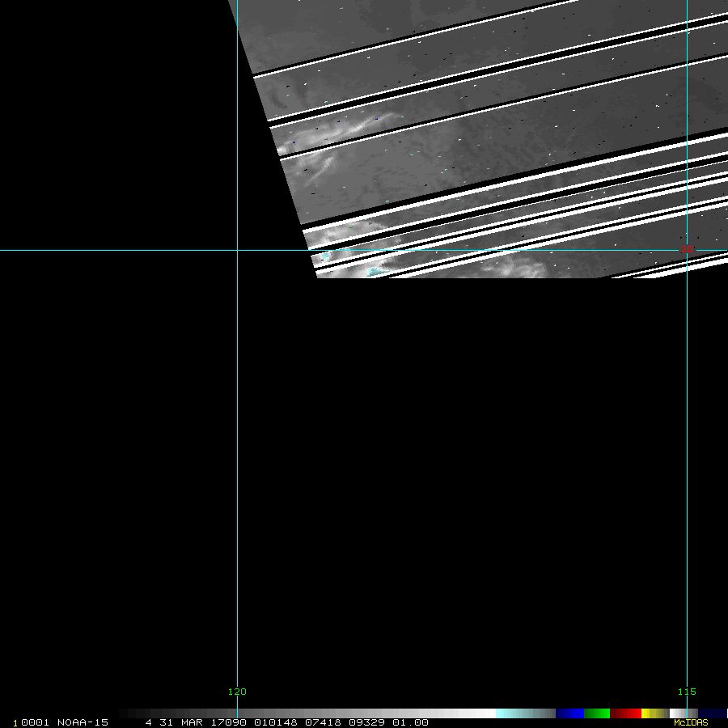The image size is (728, 728).
Task: Select the red segment in the color scale
Action: pos(625,713)
